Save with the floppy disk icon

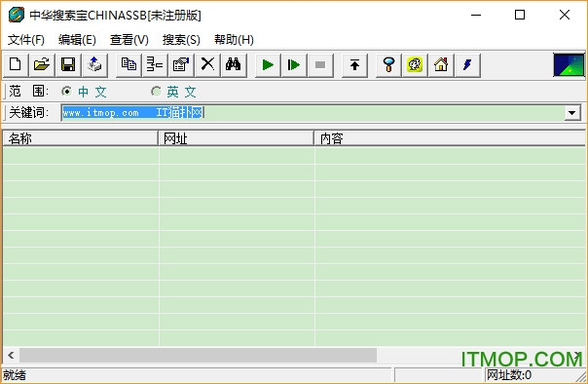point(68,65)
